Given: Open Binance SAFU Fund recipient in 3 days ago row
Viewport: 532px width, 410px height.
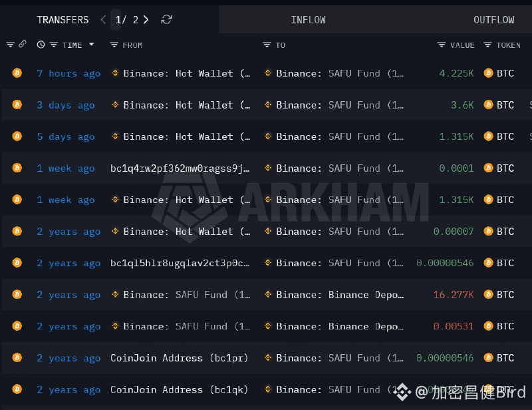Looking at the screenshot, I should click(340, 105).
